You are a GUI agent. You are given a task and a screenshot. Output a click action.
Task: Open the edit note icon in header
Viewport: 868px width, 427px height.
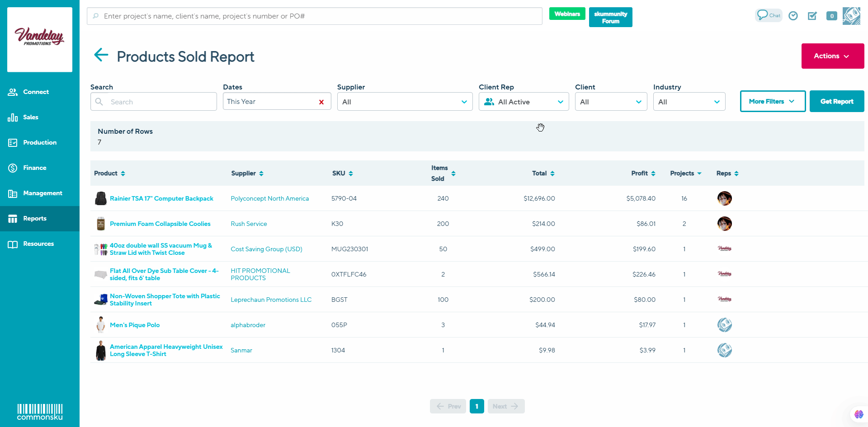click(x=812, y=16)
